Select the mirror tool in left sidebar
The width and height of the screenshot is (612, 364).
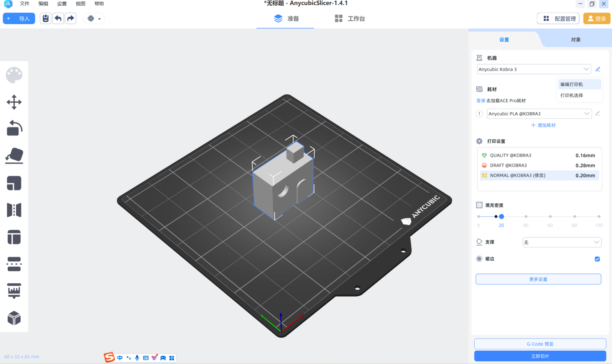14,210
